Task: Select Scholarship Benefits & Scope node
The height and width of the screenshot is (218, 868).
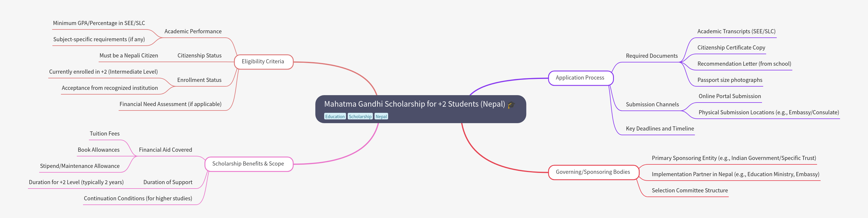Action: click(248, 164)
